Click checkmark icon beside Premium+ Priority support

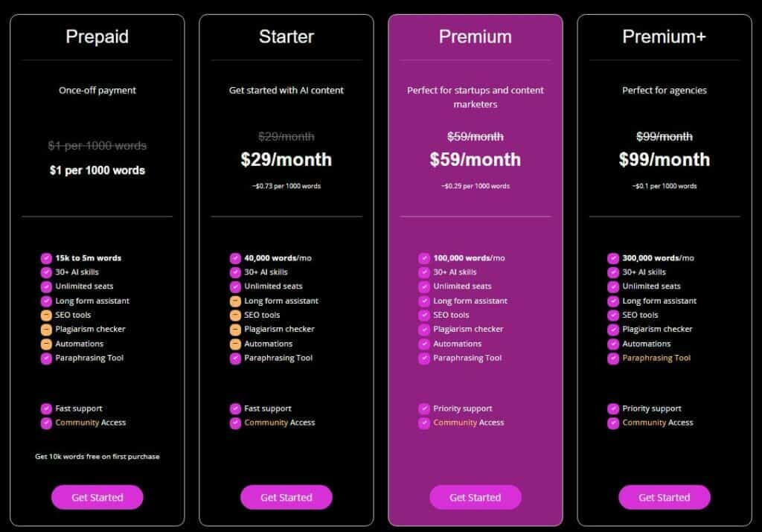tap(613, 408)
